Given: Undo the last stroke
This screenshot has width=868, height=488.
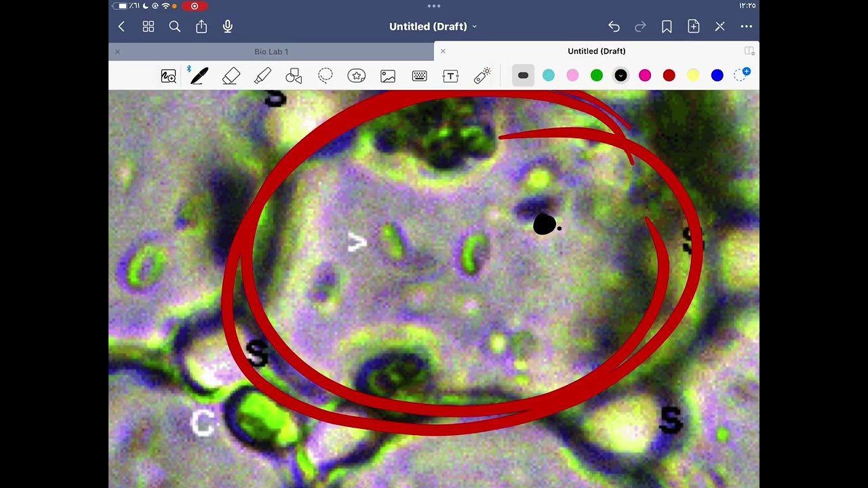Looking at the screenshot, I should tap(614, 26).
